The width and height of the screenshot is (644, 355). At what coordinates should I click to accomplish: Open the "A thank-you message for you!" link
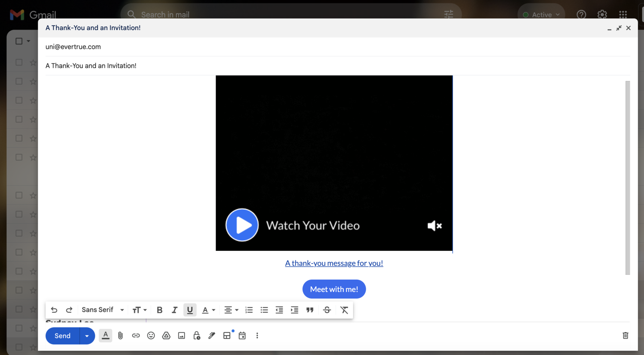point(334,263)
